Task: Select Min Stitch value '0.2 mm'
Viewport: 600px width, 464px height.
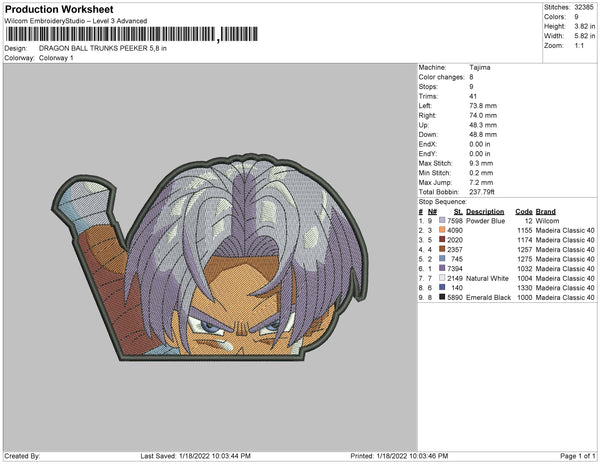Action: 481,173
